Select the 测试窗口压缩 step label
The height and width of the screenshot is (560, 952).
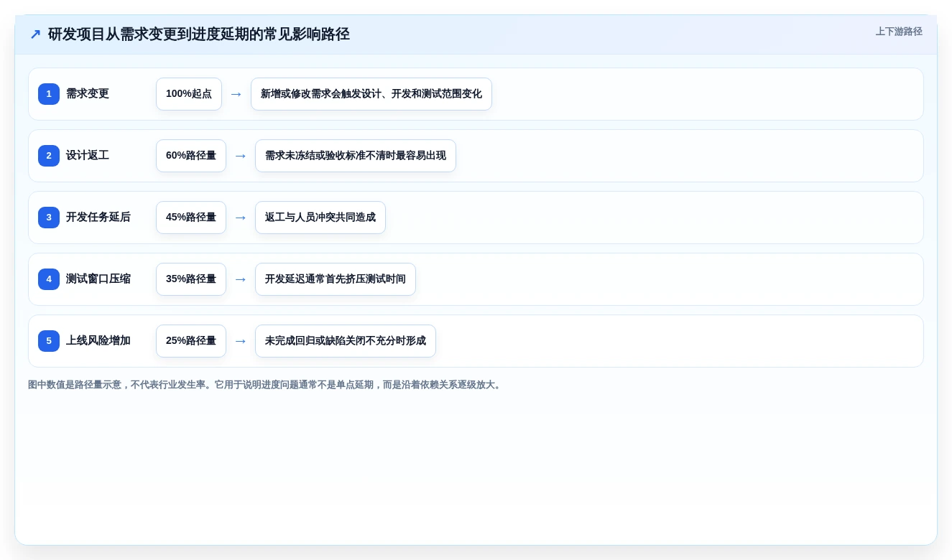(98, 279)
